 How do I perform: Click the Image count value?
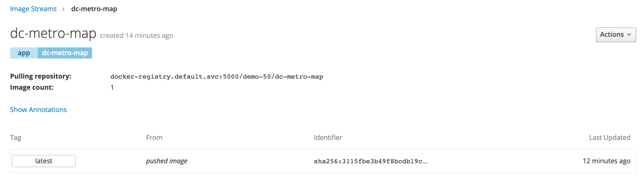(112, 87)
